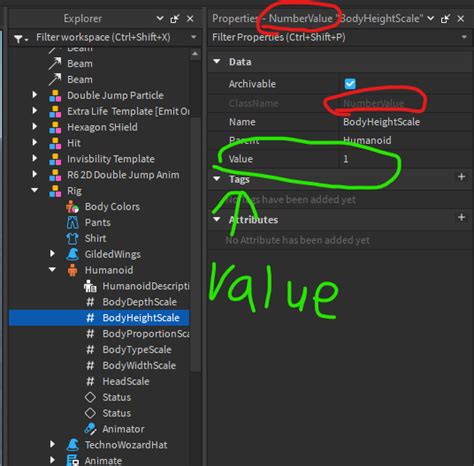Click the Shirt clothing icon
The image size is (474, 466).
click(72, 238)
